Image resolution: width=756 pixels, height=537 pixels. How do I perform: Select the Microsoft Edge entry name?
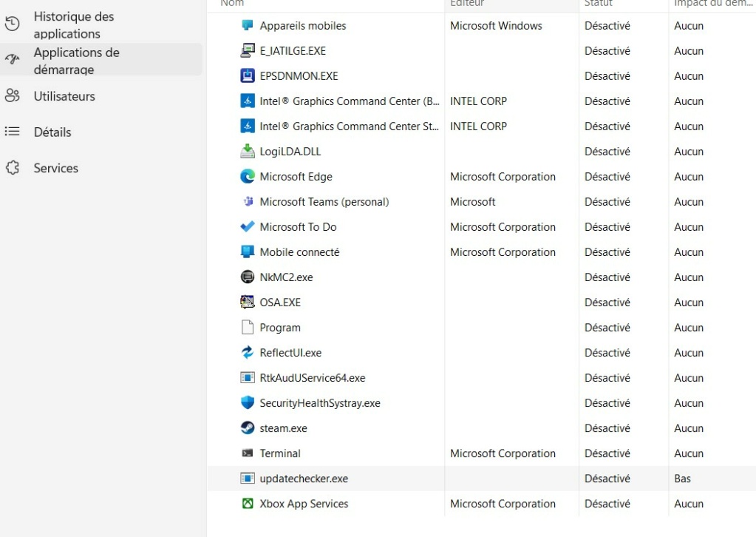(x=296, y=177)
